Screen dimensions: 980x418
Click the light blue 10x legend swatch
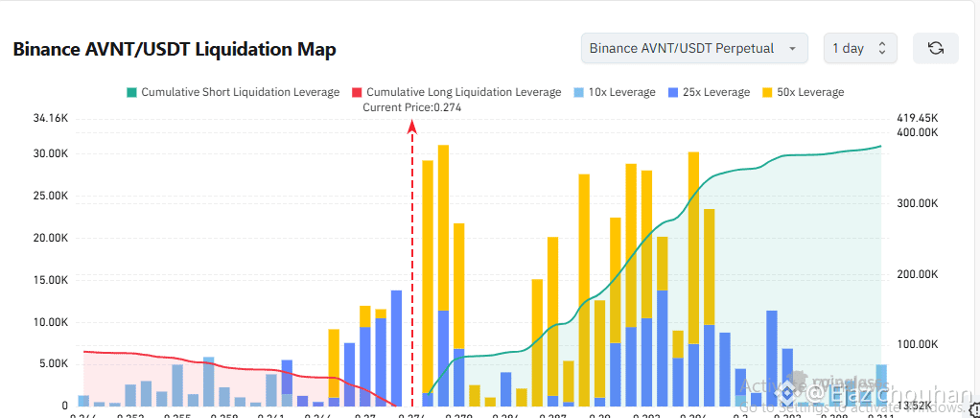pos(578,92)
